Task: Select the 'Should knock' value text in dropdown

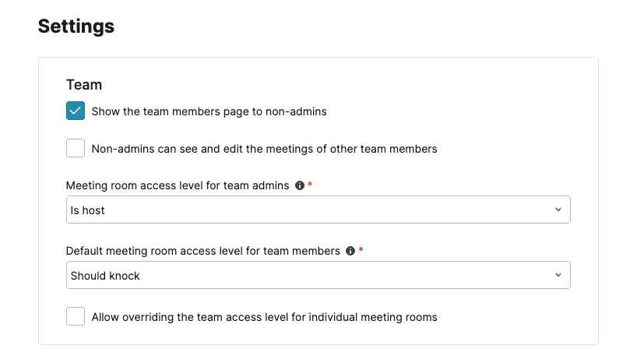Action: [105, 276]
